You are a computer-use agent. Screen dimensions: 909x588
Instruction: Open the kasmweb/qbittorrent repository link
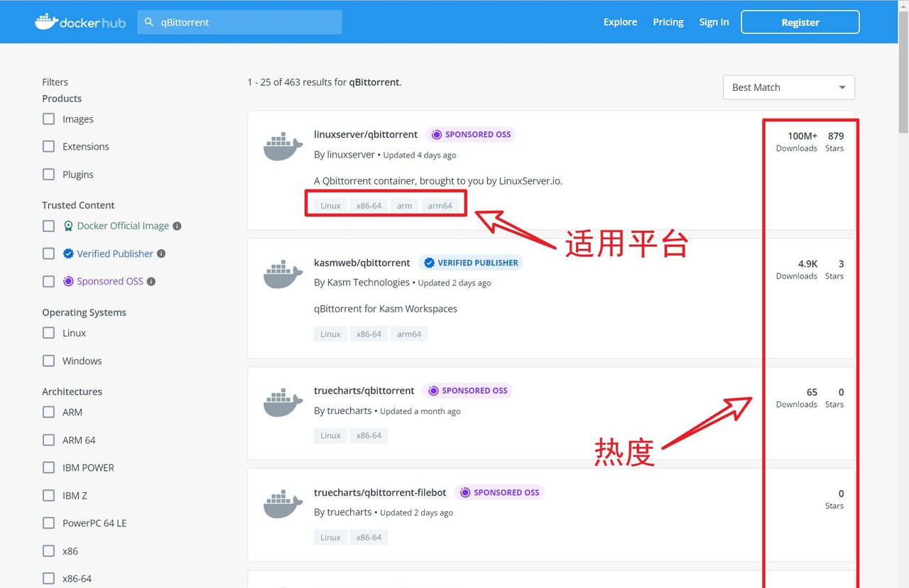click(362, 263)
